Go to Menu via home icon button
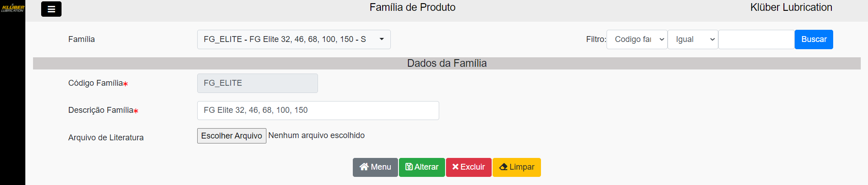 (x=375, y=167)
